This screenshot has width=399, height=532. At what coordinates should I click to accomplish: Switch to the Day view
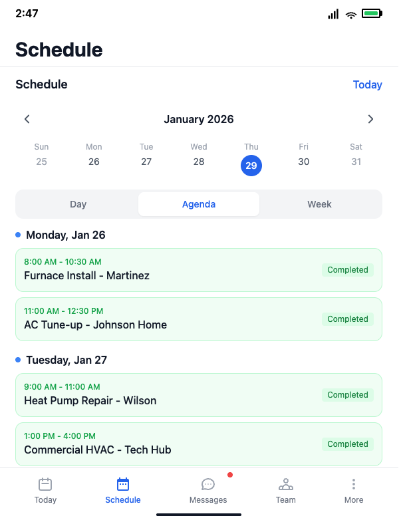78,204
